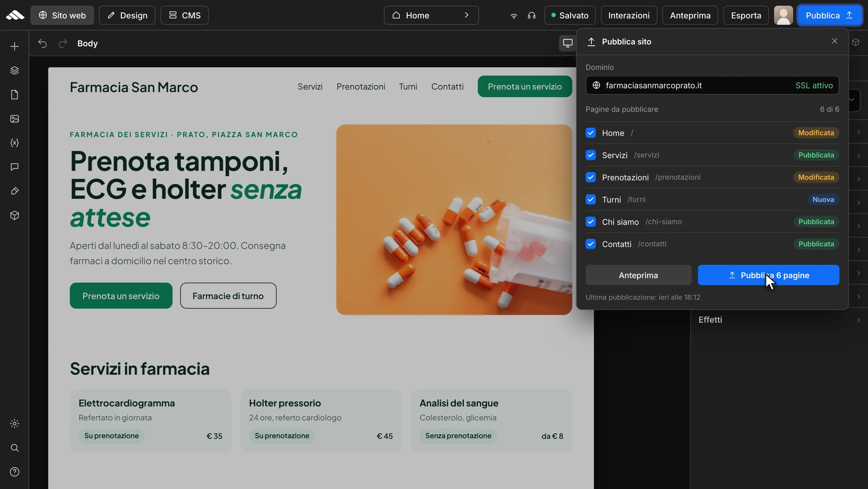Screen dimensions: 868x489
Task: Click the add element plus icon
Action: click(15, 46)
